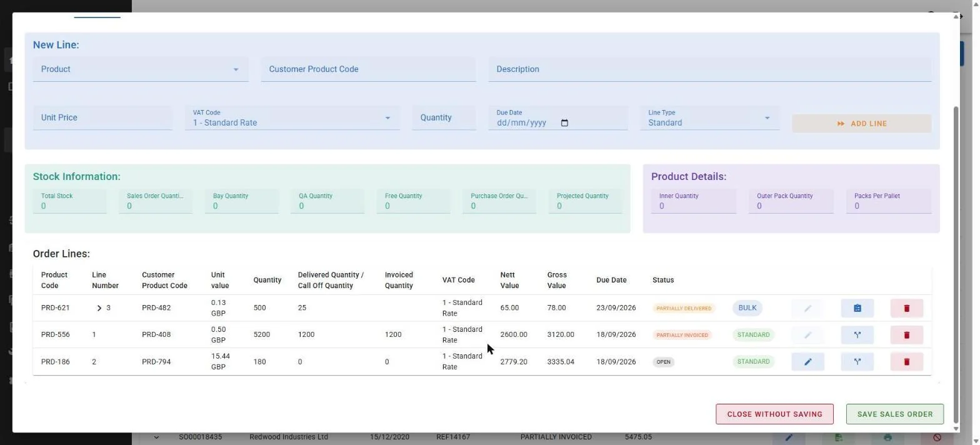Focus the Customer Product Code field
The width and height of the screenshot is (980, 445).
tap(368, 69)
